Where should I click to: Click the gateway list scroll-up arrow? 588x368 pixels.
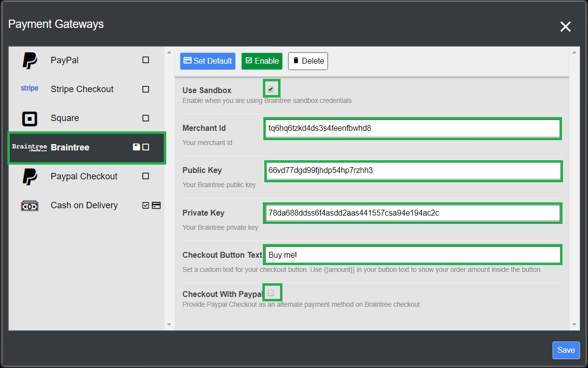point(169,52)
